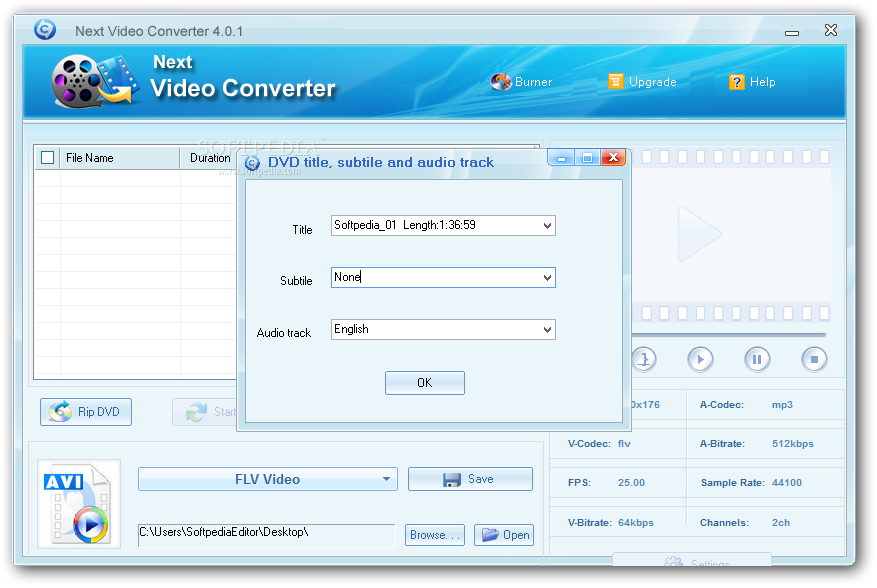Close the DVD title dialog
The image size is (877, 588).
pyautogui.click(x=613, y=158)
